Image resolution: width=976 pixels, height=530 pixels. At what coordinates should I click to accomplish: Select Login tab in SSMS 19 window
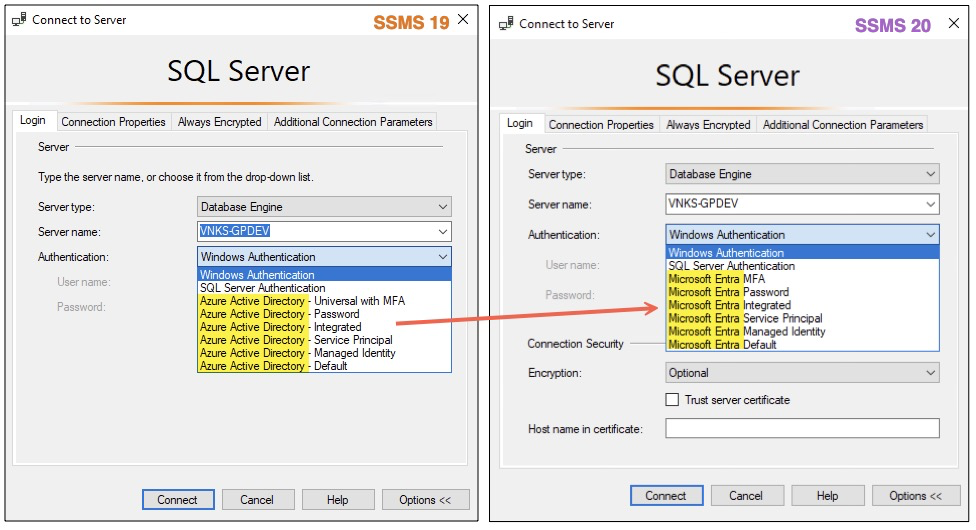coord(33,120)
